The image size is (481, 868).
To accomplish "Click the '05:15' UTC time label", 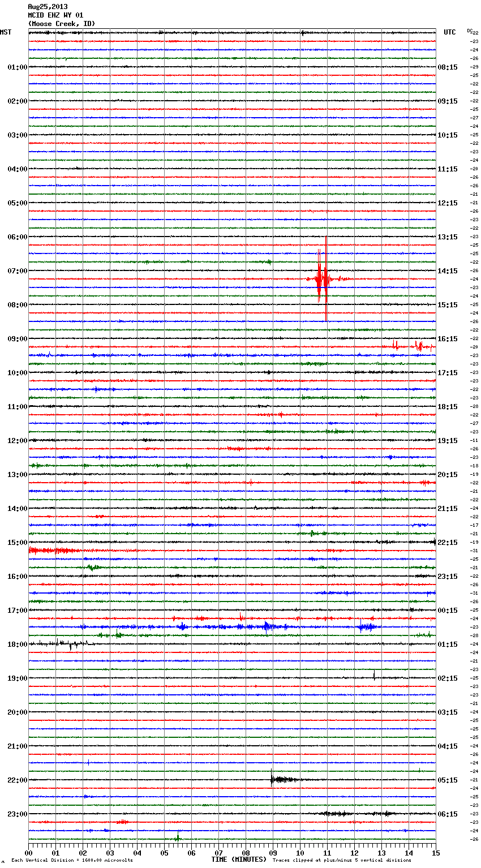I will pyautogui.click(x=448, y=780).
